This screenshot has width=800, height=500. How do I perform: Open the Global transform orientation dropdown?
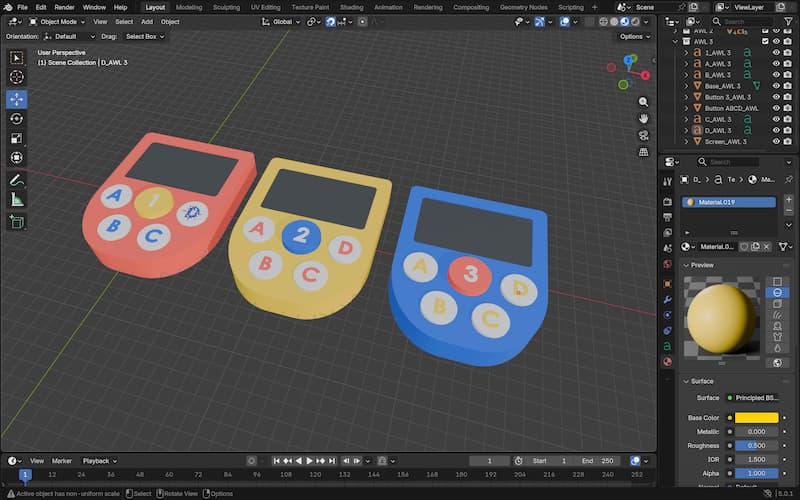(282, 22)
